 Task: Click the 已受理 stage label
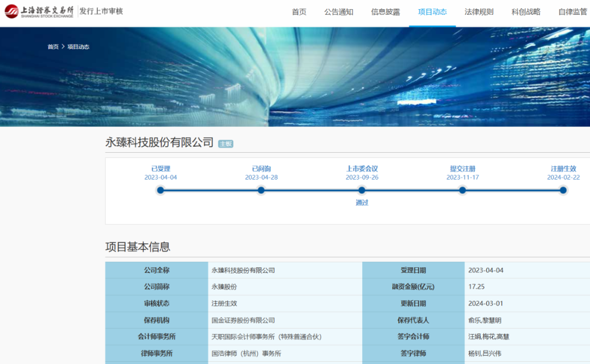tap(161, 169)
